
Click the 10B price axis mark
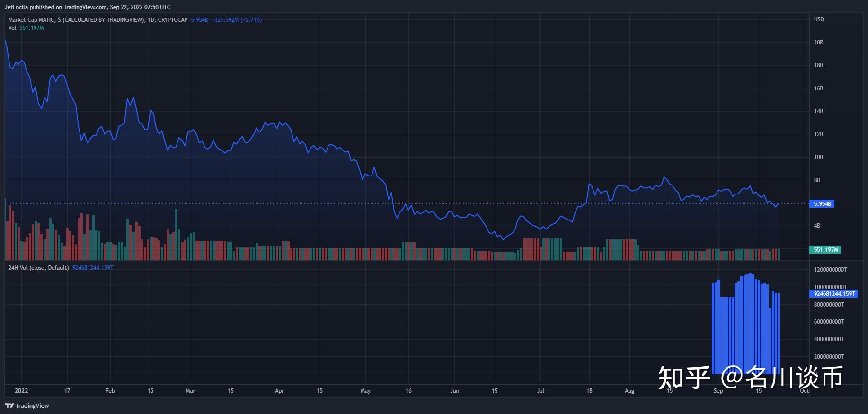point(818,157)
